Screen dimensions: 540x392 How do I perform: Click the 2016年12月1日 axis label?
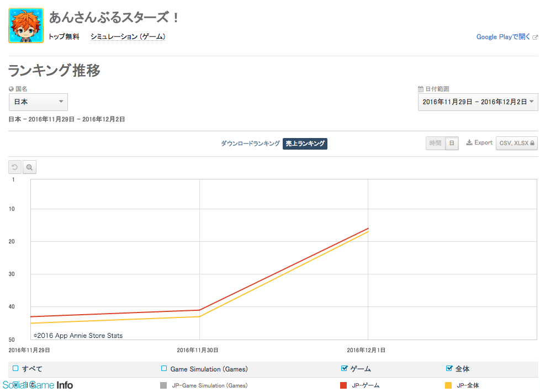tap(366, 351)
